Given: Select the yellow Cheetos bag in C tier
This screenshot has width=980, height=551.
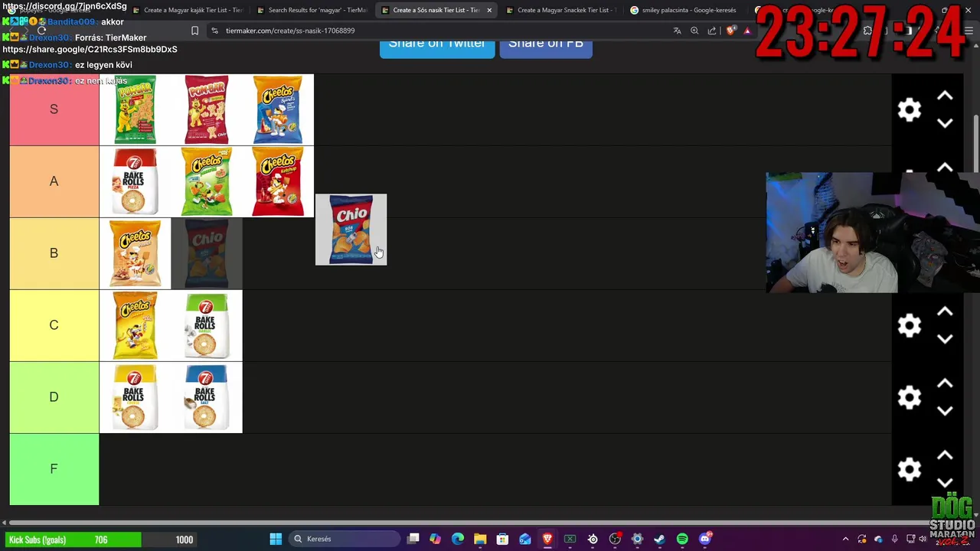Looking at the screenshot, I should coord(135,325).
